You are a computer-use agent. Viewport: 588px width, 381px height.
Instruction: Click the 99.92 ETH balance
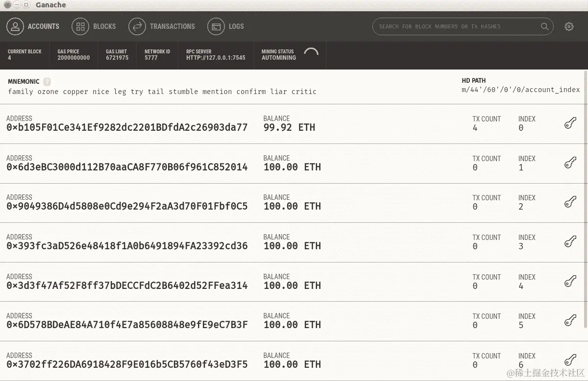click(x=289, y=127)
